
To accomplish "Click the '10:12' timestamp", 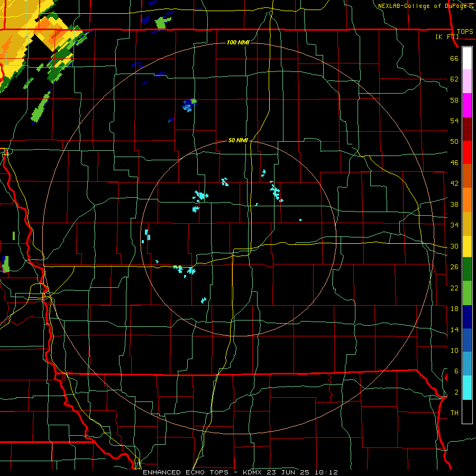I will pyautogui.click(x=327, y=472).
